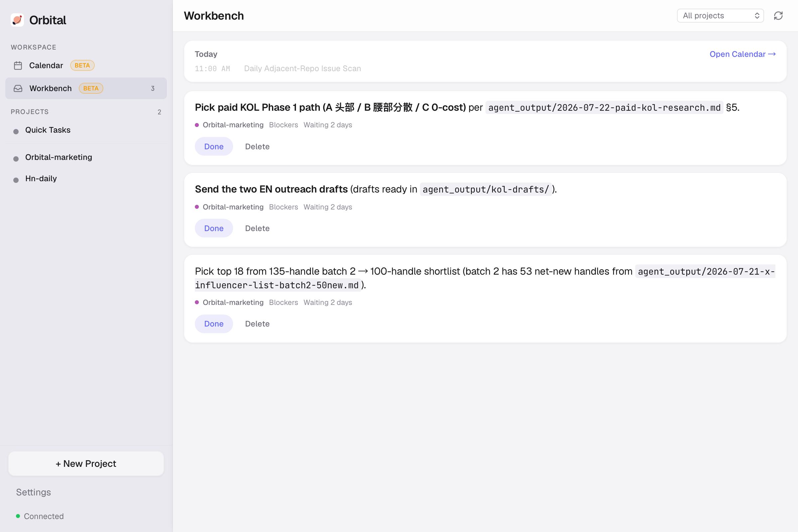This screenshot has height=532, width=798.
Task: Delete the top 18 shortlist task
Action: pyautogui.click(x=257, y=324)
